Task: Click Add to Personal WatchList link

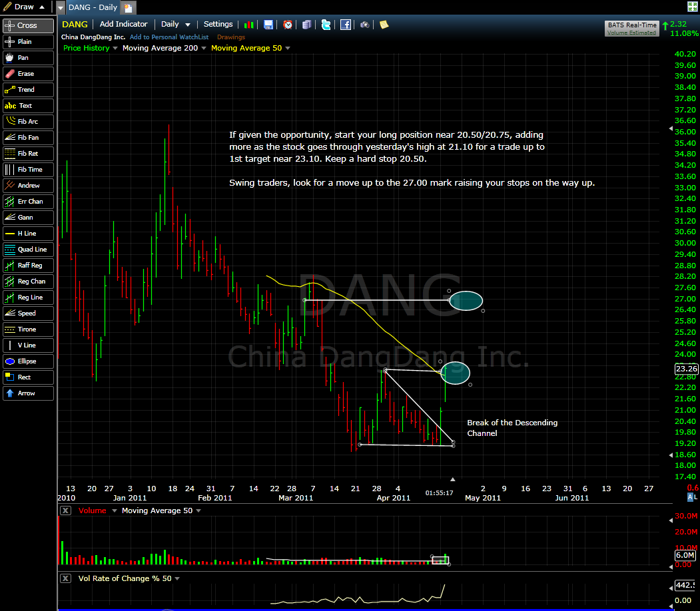Action: tap(169, 37)
